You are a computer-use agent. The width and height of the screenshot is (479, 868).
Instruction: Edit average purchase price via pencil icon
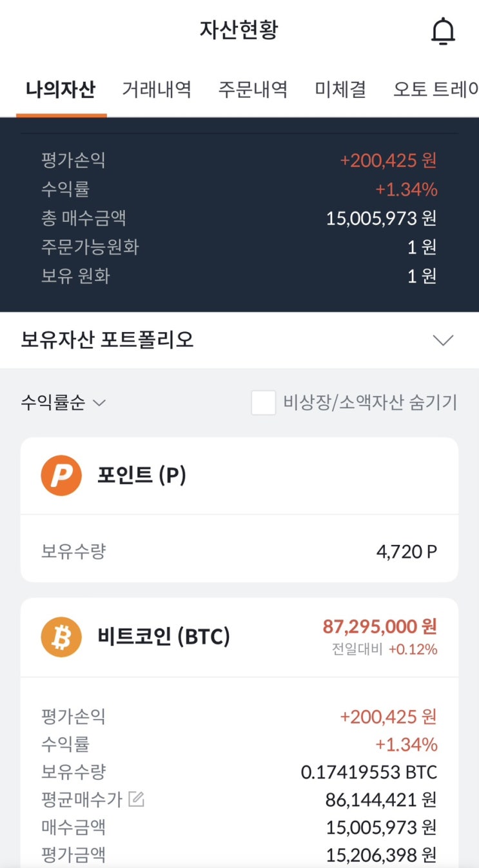point(136,800)
